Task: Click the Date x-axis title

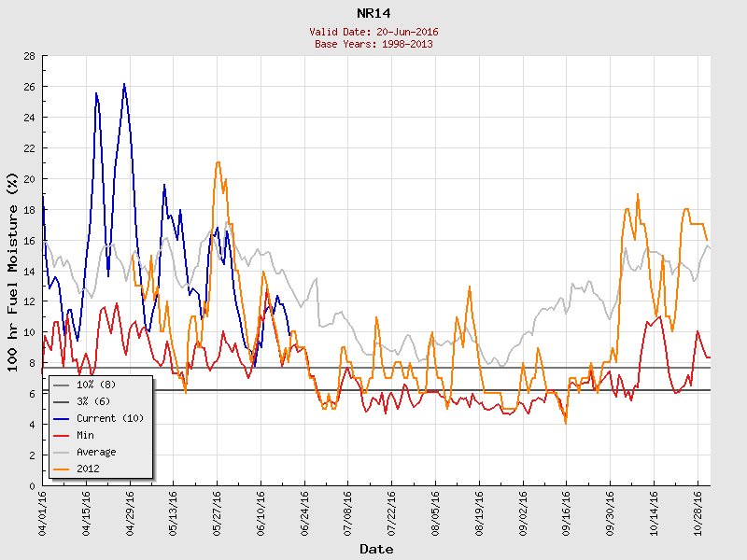Action: pos(375,549)
